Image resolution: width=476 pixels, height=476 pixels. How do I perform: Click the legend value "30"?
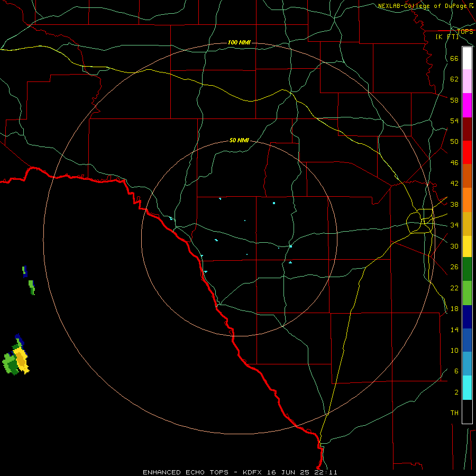pos(454,246)
